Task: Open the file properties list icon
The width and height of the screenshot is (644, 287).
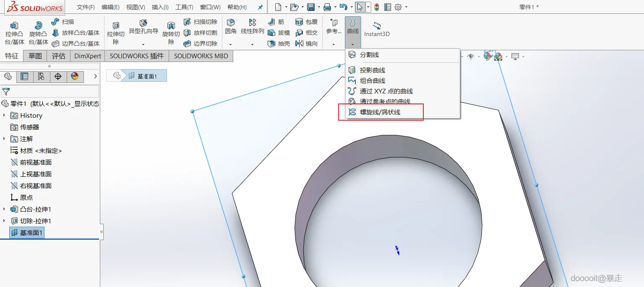Action: click(x=388, y=7)
